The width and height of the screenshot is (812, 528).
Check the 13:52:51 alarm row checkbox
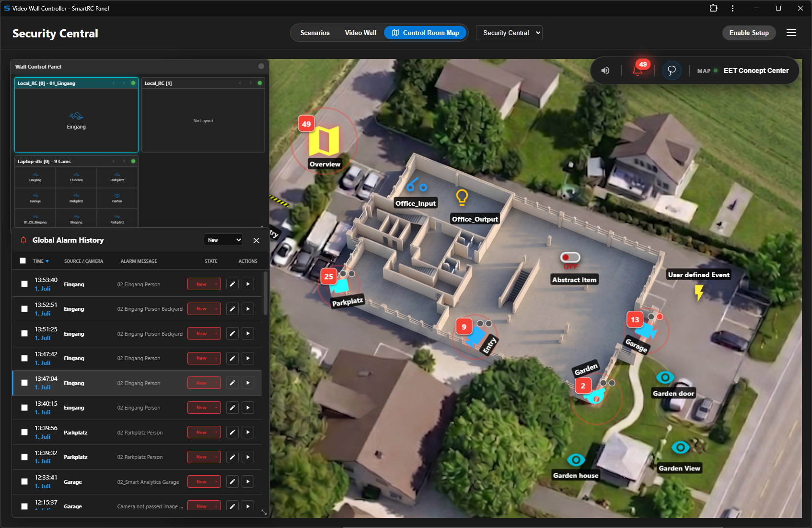coord(24,309)
